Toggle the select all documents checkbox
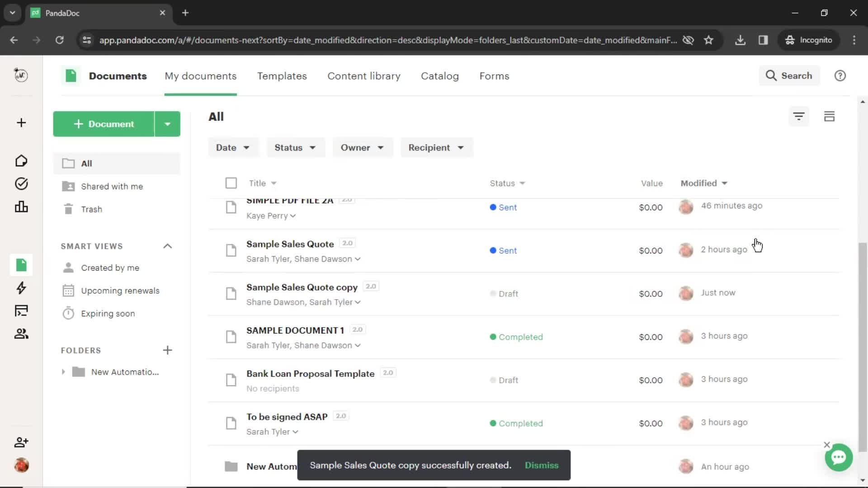The height and width of the screenshot is (488, 868). [x=231, y=183]
